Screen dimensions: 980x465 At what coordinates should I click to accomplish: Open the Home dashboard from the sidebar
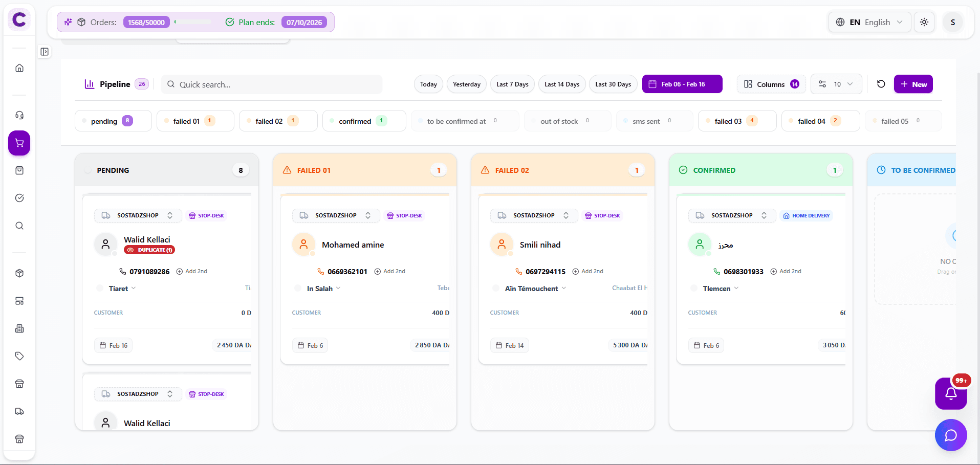pos(19,68)
